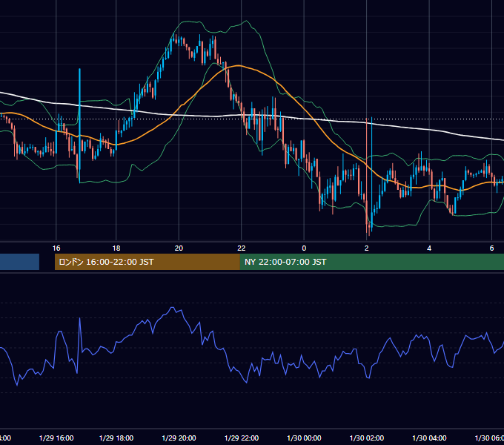504x445 pixels.
Task: Click the 22 hour label on chart axis
Action: [242, 248]
